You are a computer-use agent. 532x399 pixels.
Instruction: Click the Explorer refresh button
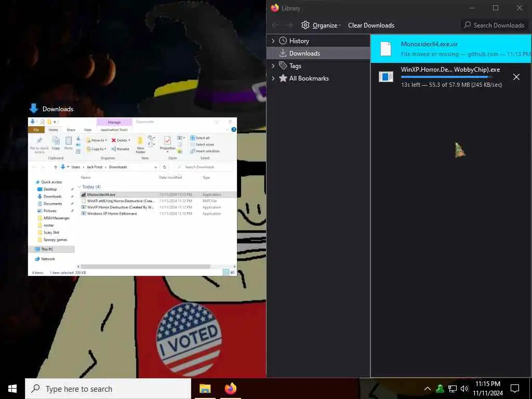tap(165, 167)
